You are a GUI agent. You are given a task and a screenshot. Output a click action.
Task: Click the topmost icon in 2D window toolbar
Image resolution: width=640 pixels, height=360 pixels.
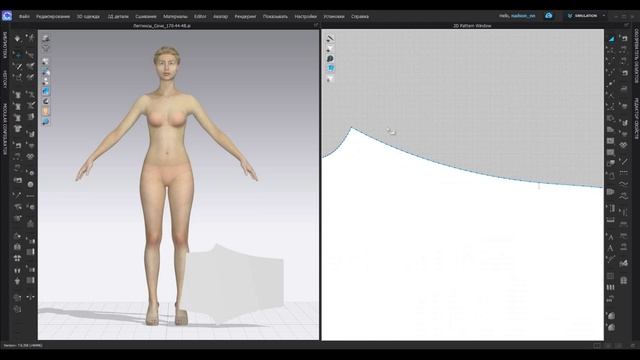pyautogui.click(x=330, y=39)
